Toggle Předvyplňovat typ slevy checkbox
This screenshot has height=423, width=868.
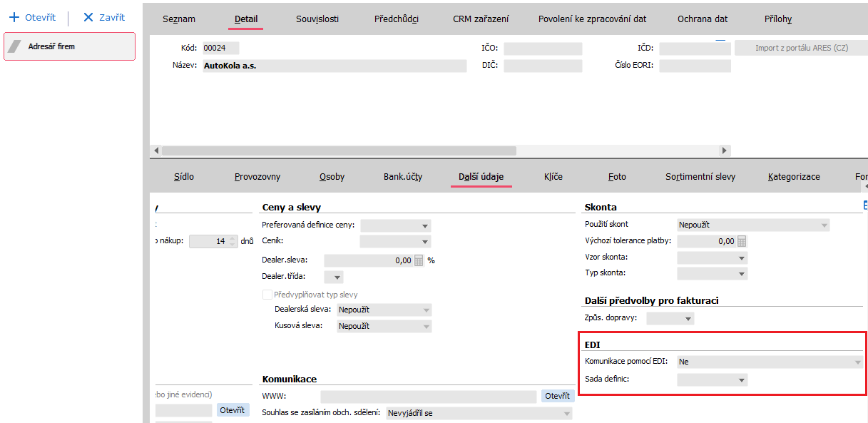coord(267,295)
